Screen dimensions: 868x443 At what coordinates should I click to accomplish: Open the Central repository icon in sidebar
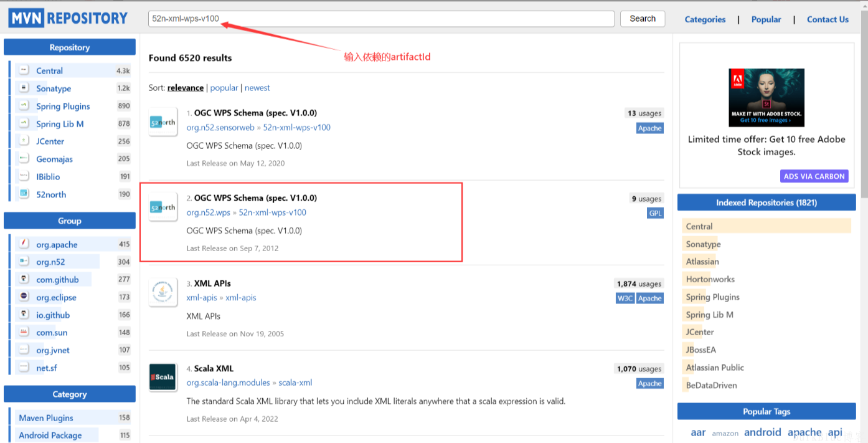[24, 70]
